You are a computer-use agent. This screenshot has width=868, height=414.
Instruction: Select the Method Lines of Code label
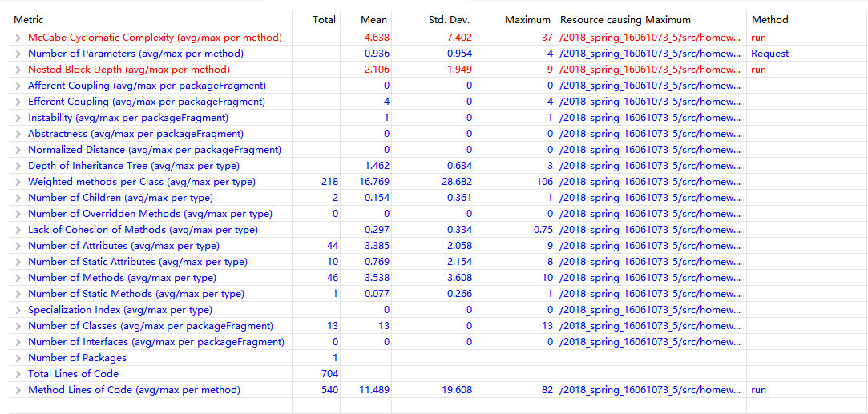pyautogui.click(x=135, y=390)
